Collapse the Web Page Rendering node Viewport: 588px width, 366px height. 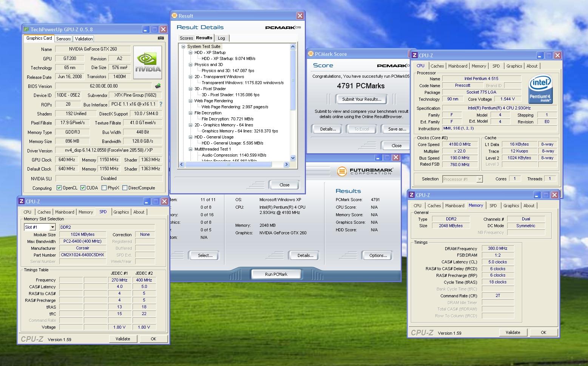pyautogui.click(x=190, y=101)
